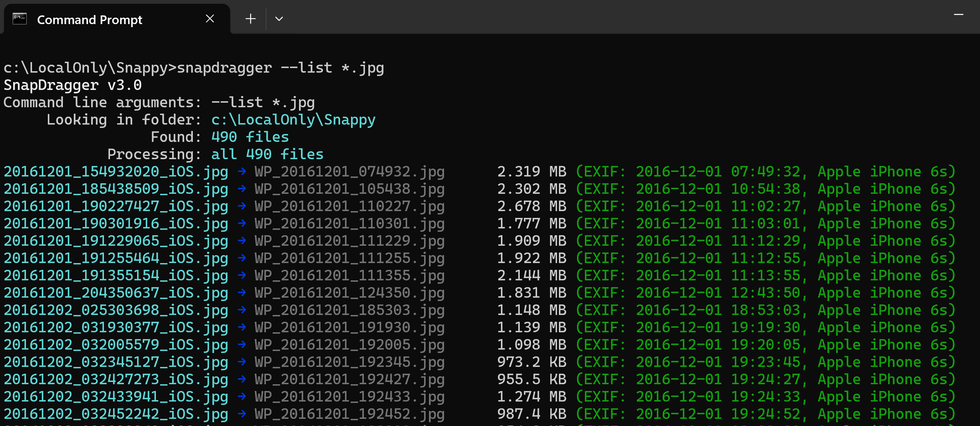Minimize the terminal window

click(x=958, y=15)
